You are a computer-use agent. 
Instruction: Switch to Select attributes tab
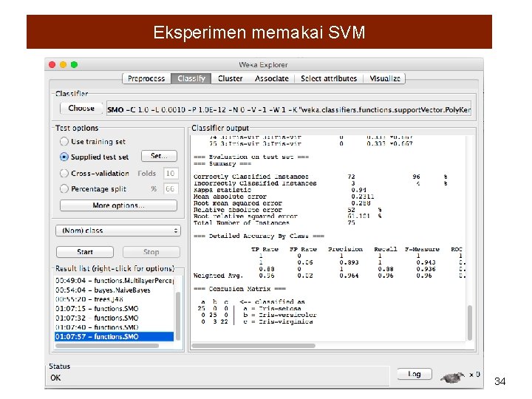pos(329,79)
